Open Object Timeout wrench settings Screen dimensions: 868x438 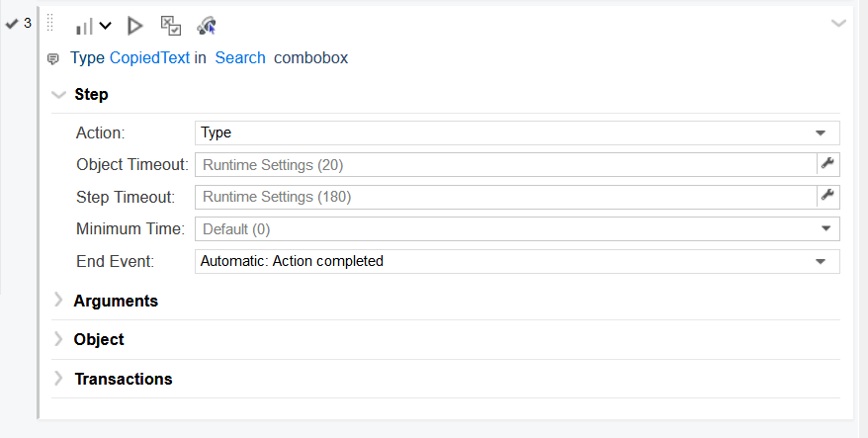[x=827, y=164]
